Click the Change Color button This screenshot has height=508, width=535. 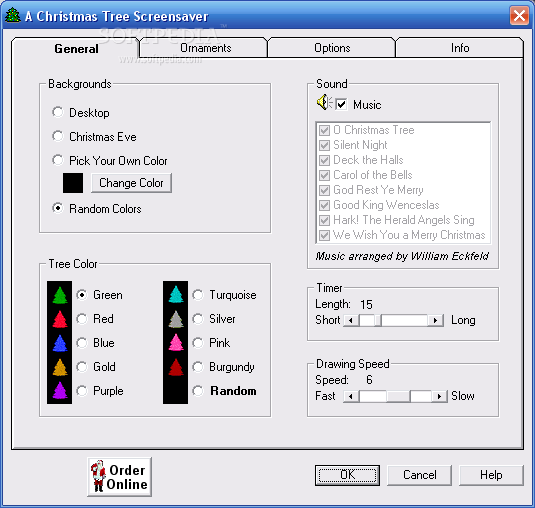pos(131,183)
